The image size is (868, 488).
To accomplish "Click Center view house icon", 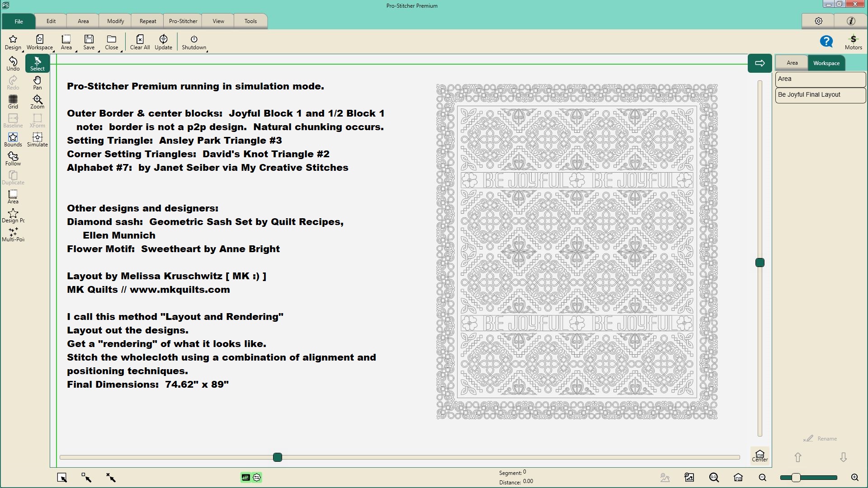I will tap(759, 455).
